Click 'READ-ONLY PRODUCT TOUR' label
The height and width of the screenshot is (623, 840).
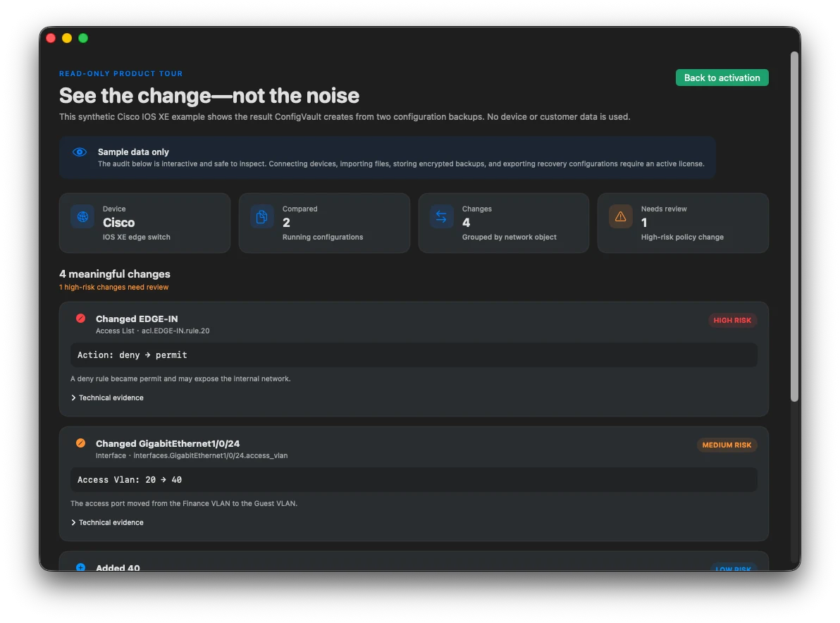pyautogui.click(x=121, y=73)
